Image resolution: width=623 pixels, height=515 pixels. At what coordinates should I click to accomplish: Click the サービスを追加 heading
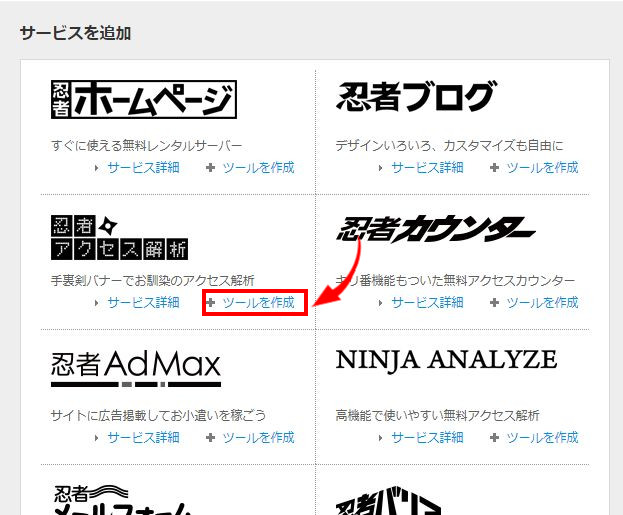click(x=75, y=33)
